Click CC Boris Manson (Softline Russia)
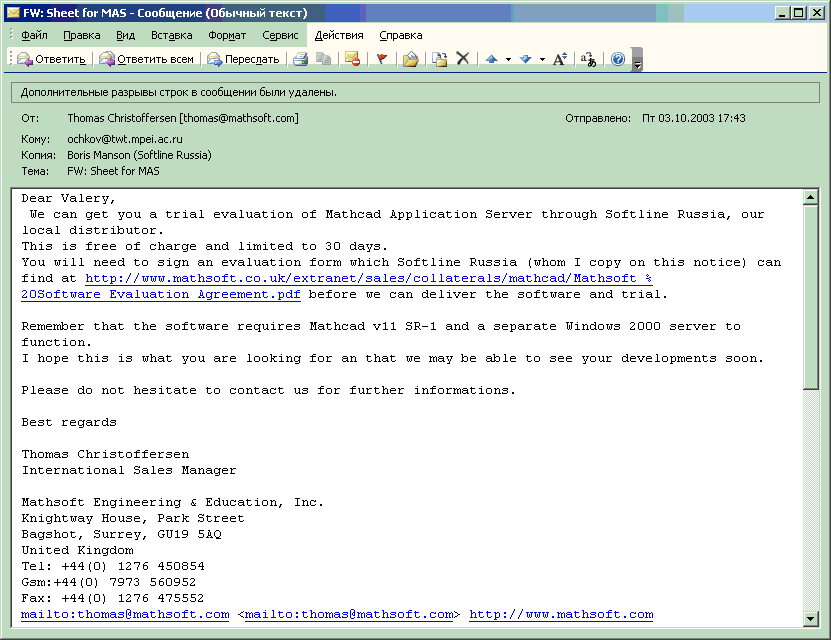The width and height of the screenshot is (831, 640). click(139, 155)
